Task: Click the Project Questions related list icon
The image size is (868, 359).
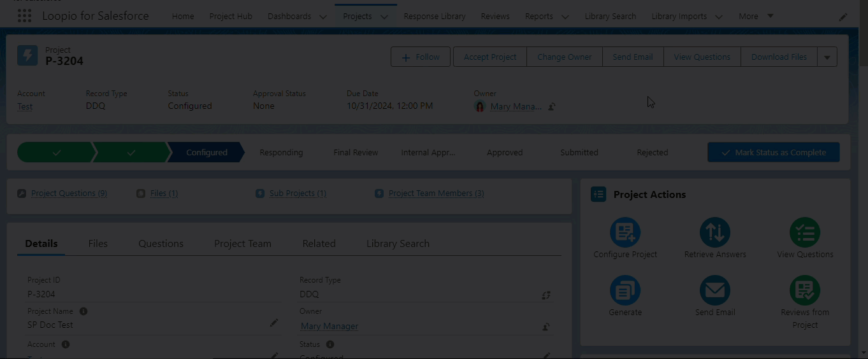Action: point(22,194)
